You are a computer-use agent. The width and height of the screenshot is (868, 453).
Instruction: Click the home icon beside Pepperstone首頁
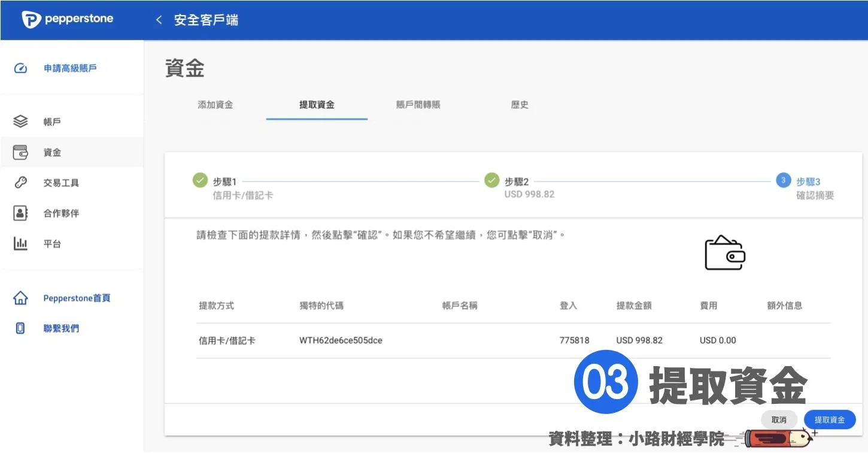(20, 298)
